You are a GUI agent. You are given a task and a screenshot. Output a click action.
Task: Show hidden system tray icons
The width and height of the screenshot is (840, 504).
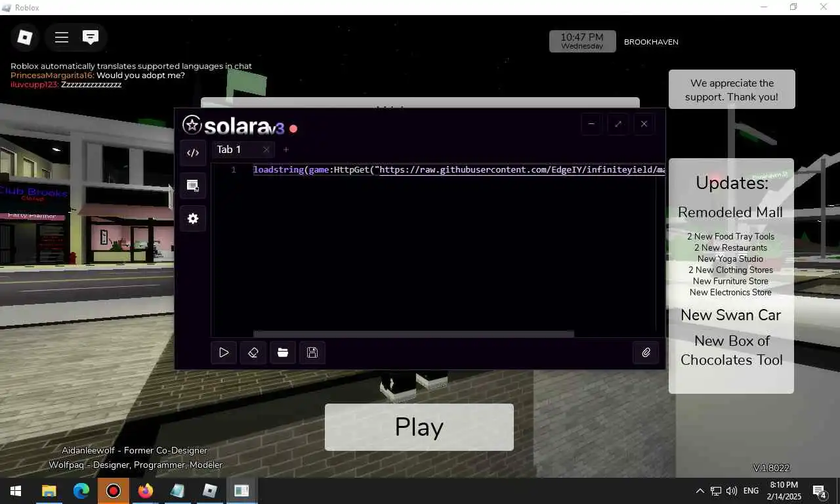click(x=700, y=491)
